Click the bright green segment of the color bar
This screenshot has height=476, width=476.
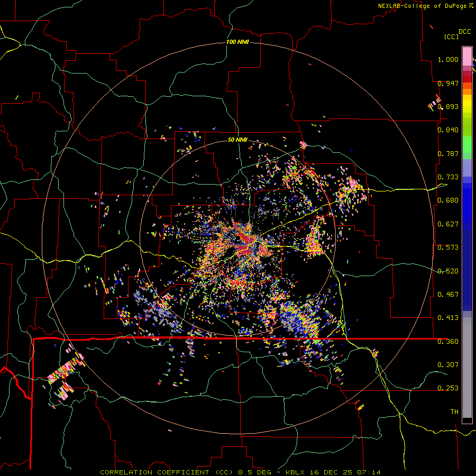[x=467, y=144]
